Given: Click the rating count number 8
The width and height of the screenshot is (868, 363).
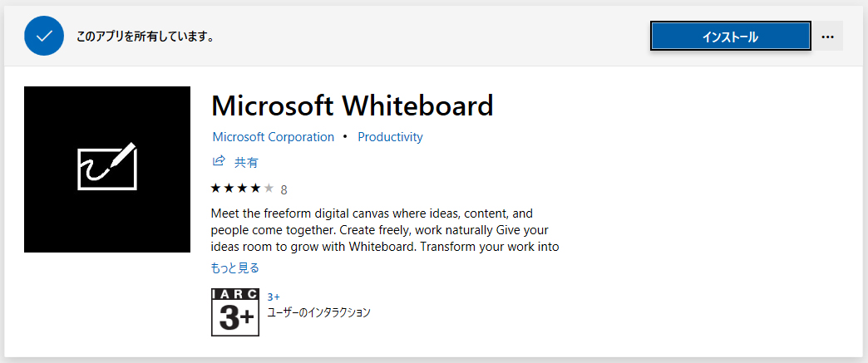Looking at the screenshot, I should pyautogui.click(x=284, y=189).
